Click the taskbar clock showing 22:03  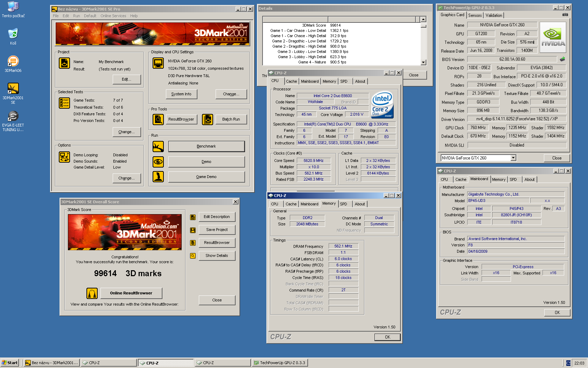(579, 363)
